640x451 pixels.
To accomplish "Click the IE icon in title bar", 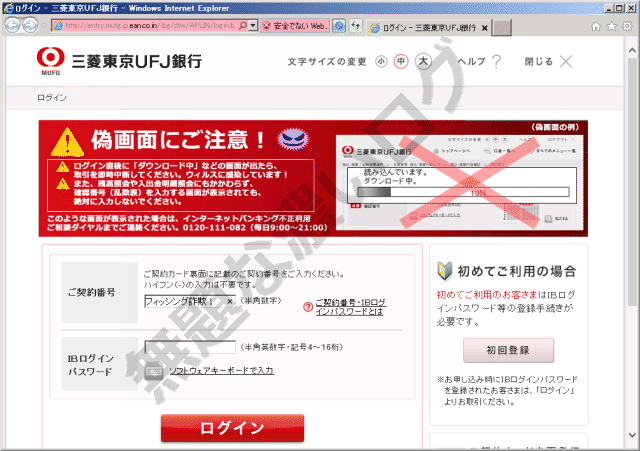I will click(8, 8).
